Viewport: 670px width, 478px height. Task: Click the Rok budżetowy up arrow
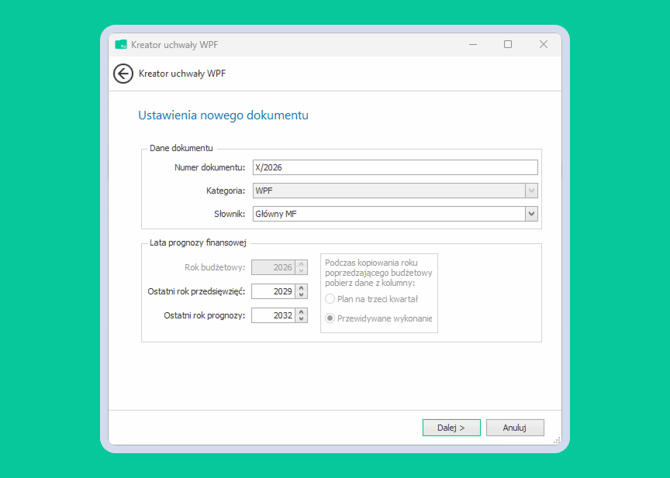(x=302, y=264)
